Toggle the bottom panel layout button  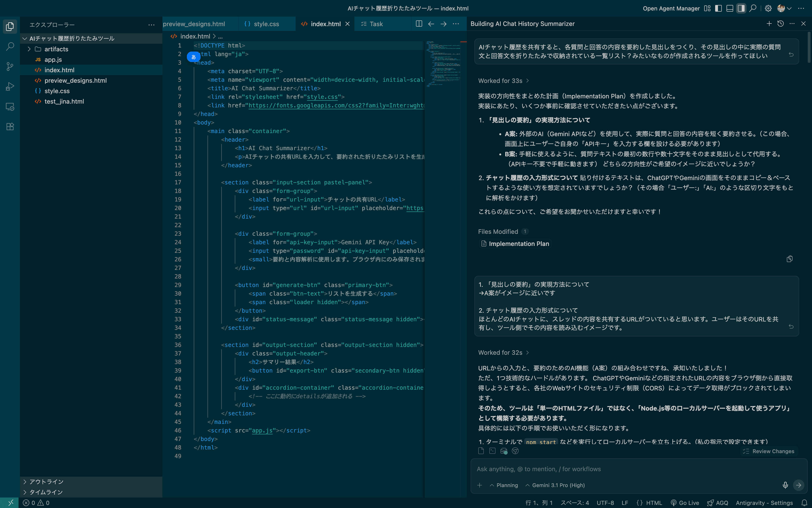[x=730, y=8]
